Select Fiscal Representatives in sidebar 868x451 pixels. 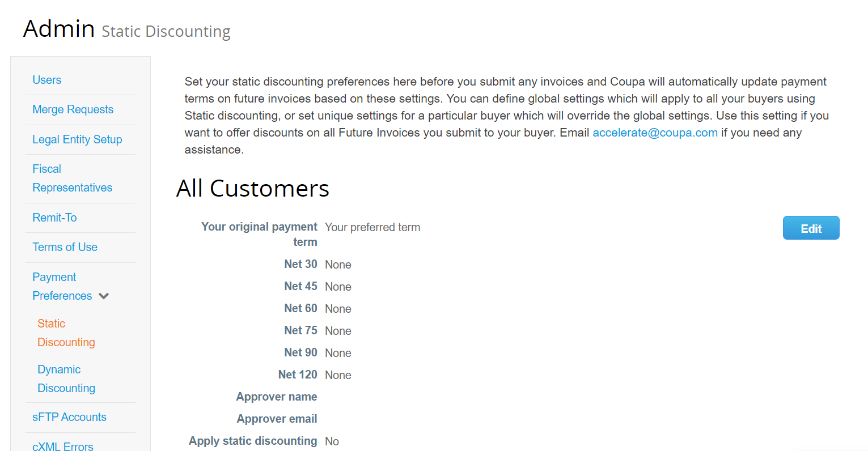click(73, 178)
